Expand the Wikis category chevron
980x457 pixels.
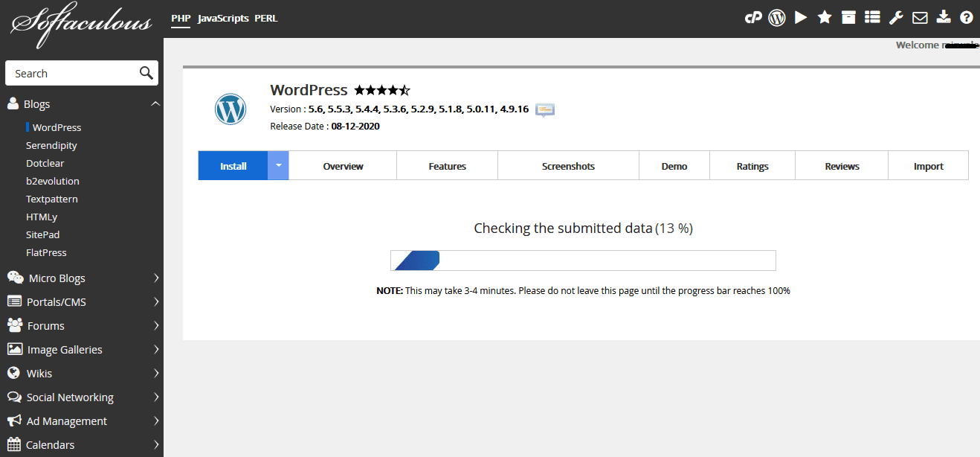coord(156,373)
